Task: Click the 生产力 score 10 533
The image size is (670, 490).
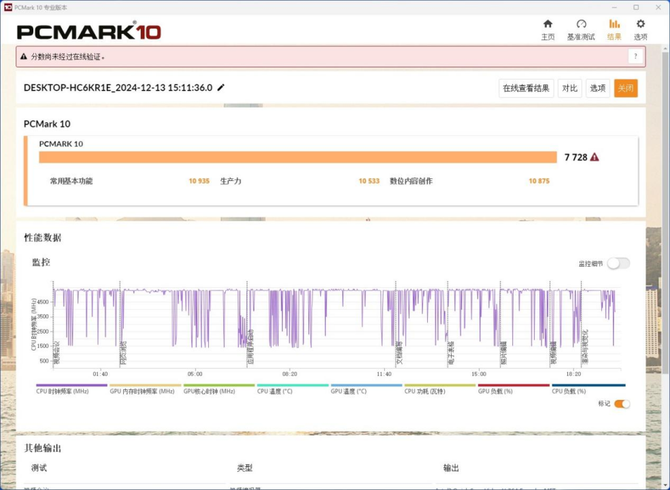Action: point(369,181)
